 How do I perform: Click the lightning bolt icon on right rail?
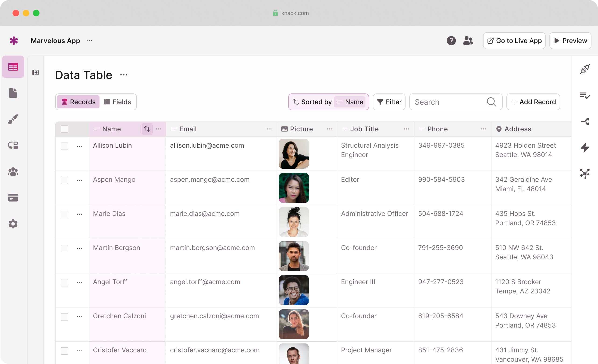[585, 147]
